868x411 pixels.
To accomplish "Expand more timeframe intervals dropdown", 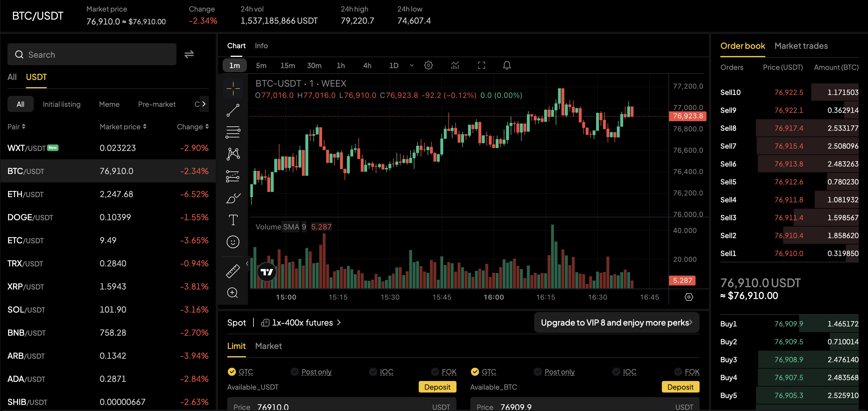I will coord(412,66).
